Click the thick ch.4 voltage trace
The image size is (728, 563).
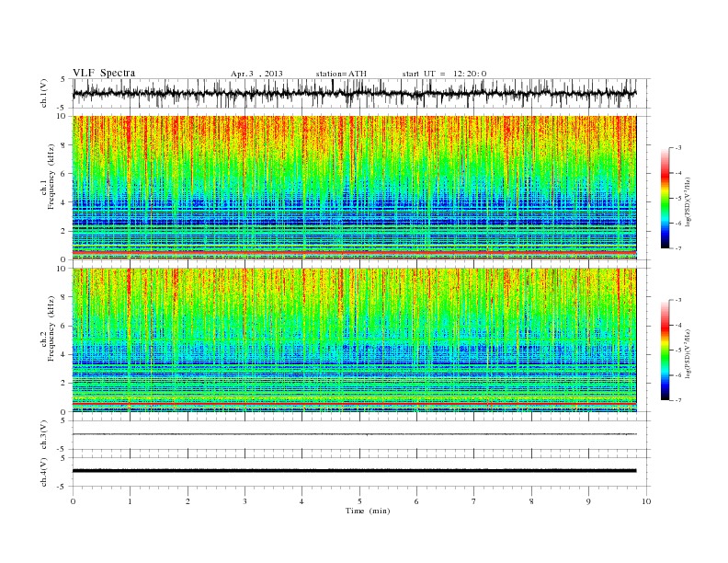(354, 471)
